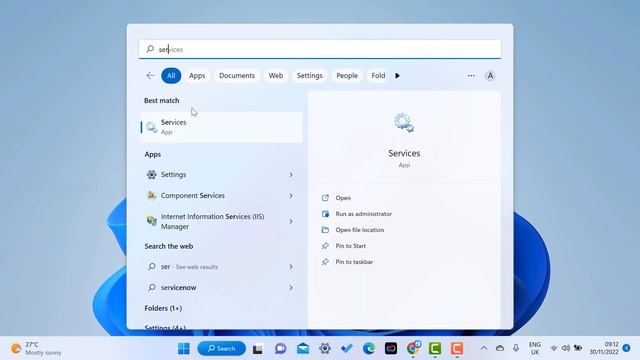Click Open in the Services panel
The height and width of the screenshot is (360, 640).
pyautogui.click(x=343, y=198)
